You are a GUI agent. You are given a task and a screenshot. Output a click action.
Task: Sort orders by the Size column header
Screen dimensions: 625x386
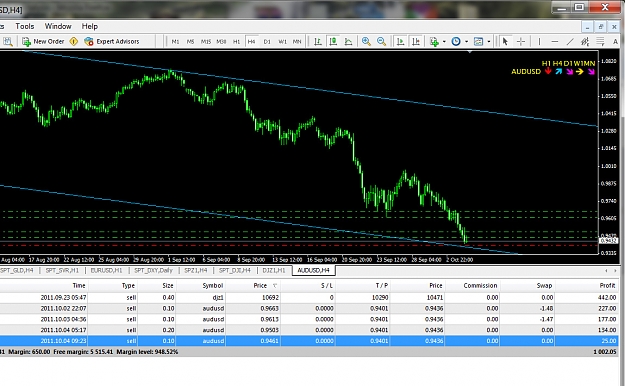pyautogui.click(x=168, y=286)
